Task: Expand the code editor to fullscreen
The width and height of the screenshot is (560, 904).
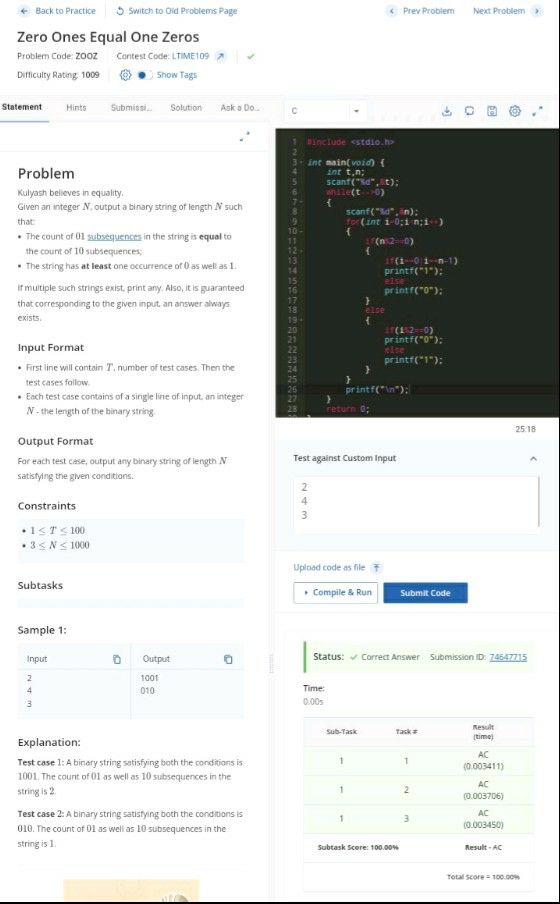Action: [538, 110]
